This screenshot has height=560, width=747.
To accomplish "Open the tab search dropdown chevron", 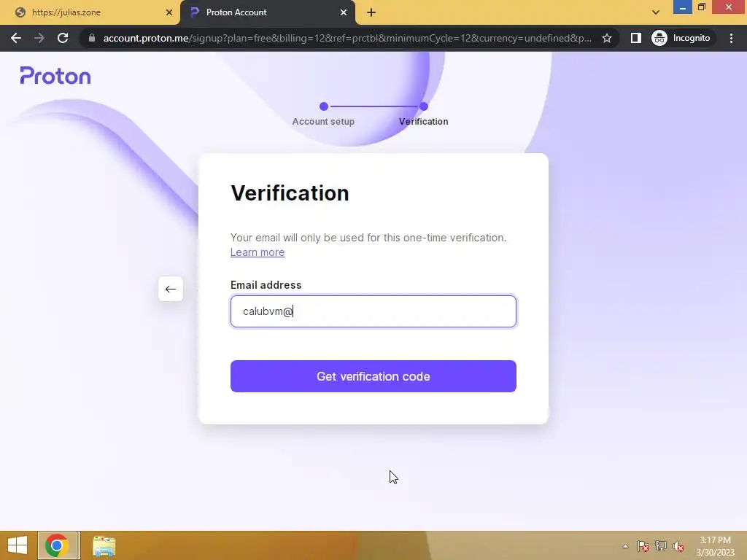I will [x=656, y=12].
